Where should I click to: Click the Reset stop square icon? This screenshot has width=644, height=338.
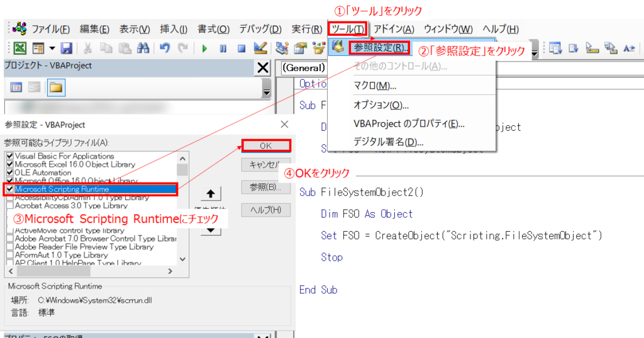[x=241, y=48]
